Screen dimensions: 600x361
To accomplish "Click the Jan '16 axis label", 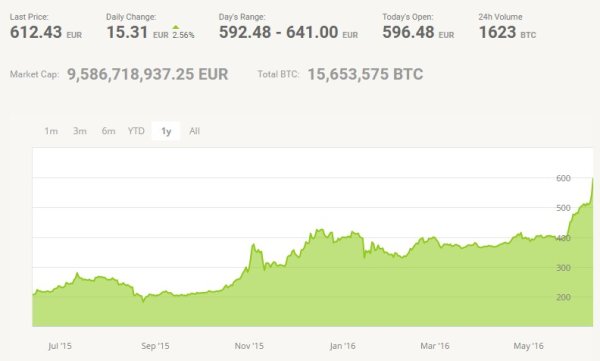I will tap(342, 346).
